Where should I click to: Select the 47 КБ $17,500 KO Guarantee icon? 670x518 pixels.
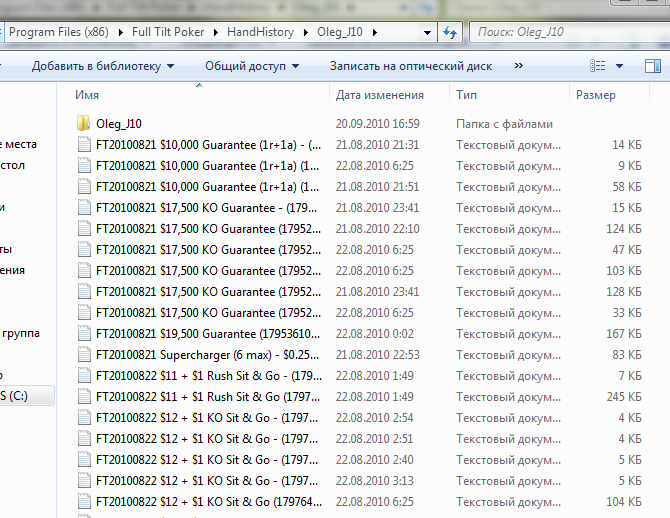84,250
